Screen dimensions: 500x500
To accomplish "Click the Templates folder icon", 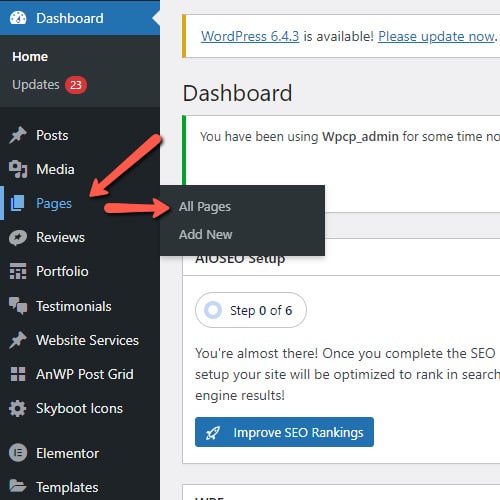I will tap(18, 486).
